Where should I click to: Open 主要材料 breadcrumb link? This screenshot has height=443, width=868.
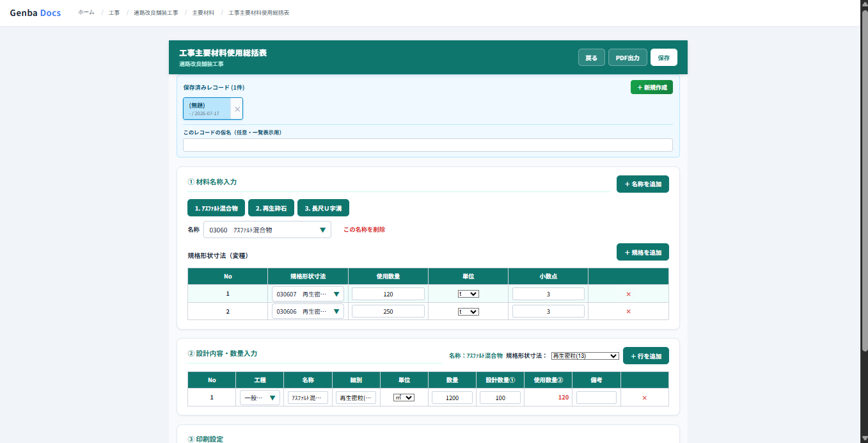(x=203, y=13)
